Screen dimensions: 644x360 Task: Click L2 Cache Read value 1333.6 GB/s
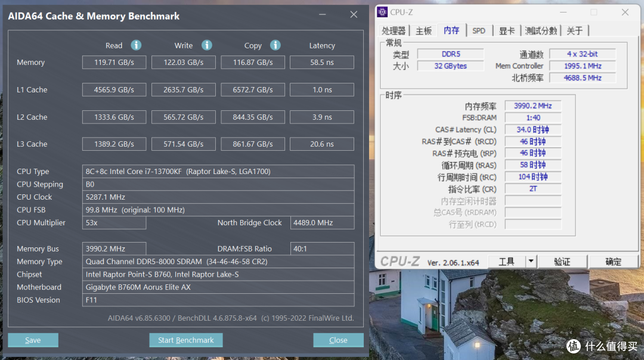coord(114,117)
